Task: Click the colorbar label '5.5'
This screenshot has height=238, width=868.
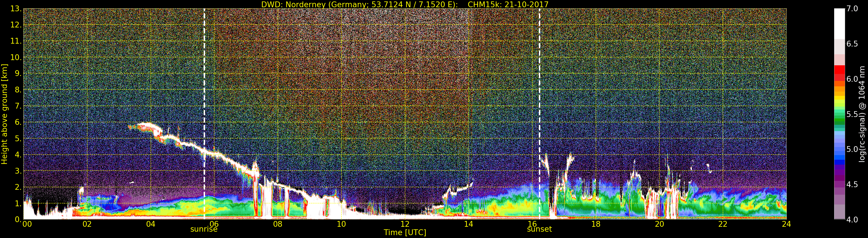Action: pos(852,114)
